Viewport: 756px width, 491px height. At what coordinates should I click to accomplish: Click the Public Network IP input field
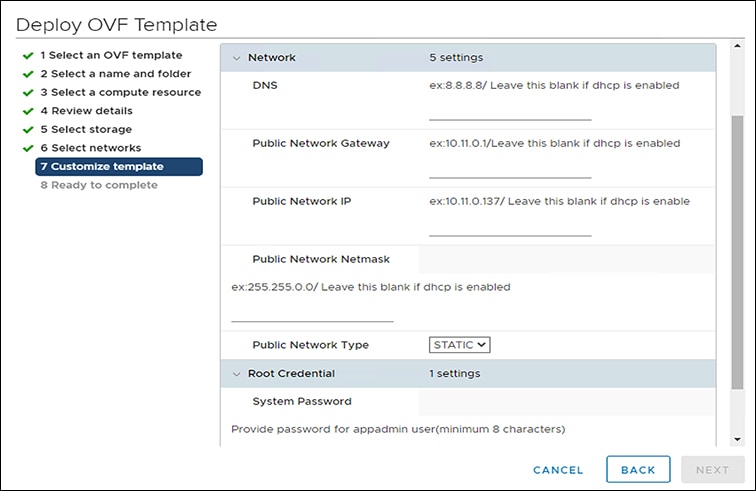click(x=510, y=226)
